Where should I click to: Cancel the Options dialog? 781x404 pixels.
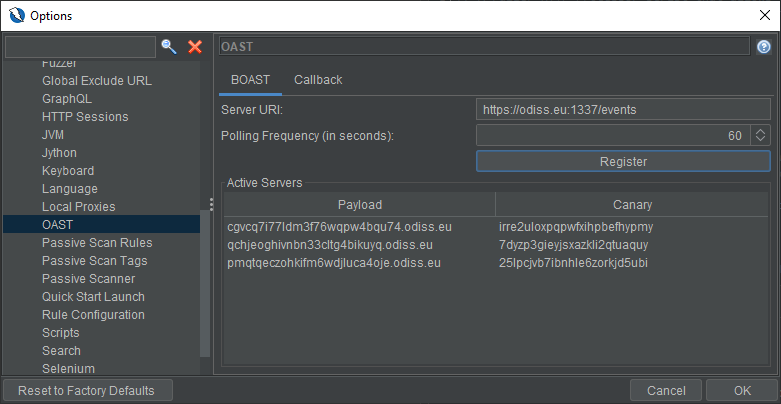(666, 390)
